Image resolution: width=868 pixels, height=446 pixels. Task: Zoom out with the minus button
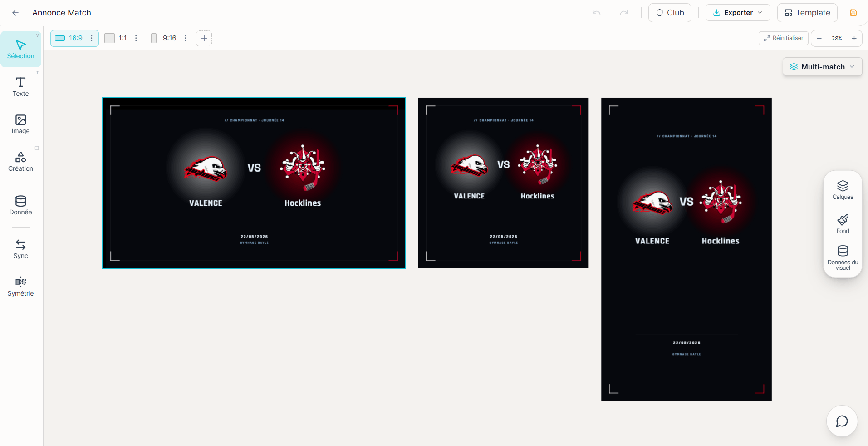tap(819, 38)
